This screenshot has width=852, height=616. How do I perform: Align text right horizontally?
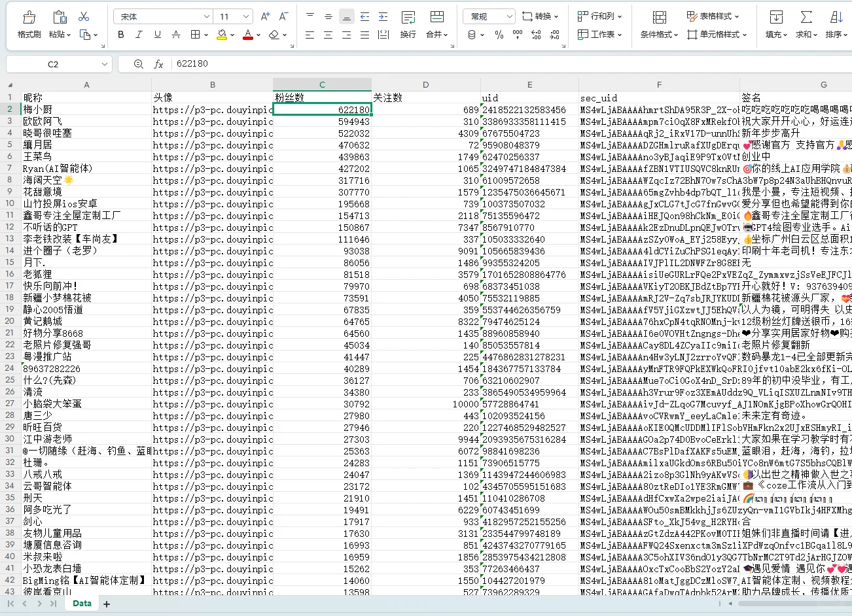point(347,35)
